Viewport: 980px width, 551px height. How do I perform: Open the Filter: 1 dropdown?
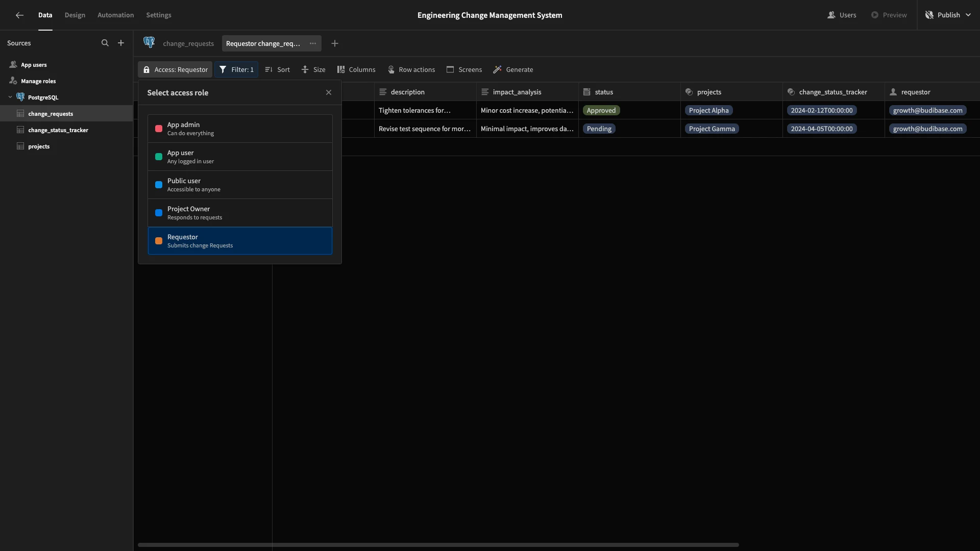pyautogui.click(x=236, y=69)
